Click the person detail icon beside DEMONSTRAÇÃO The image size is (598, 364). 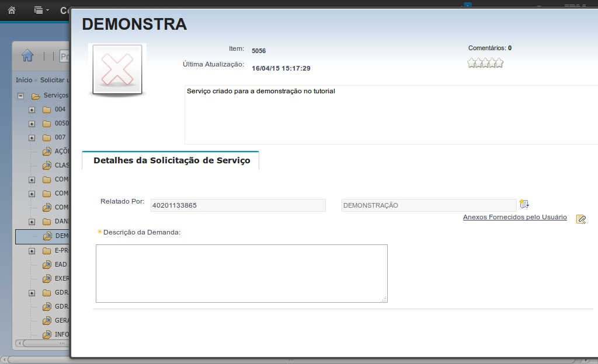pyautogui.click(x=524, y=204)
